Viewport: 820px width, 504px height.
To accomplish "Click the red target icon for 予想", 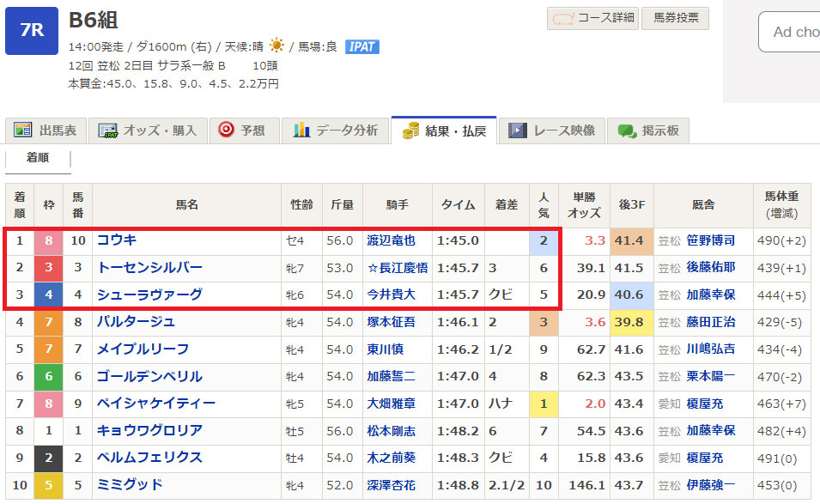I will point(226,131).
